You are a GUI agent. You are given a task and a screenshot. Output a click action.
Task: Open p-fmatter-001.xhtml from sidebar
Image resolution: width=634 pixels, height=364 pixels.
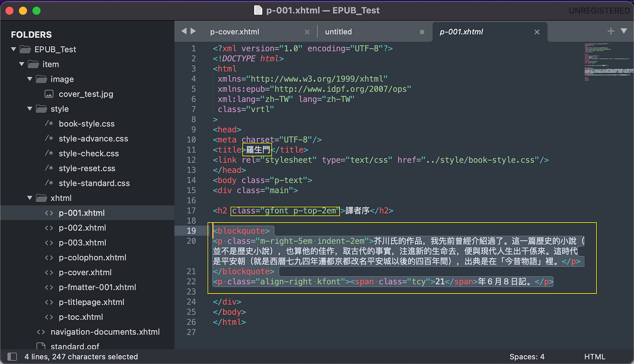coord(97,287)
